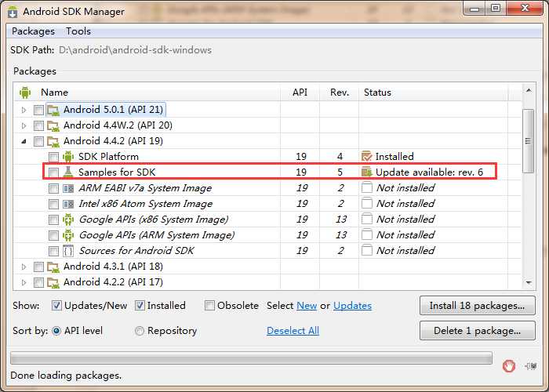Click the New selection link
Viewport: 549px width, 392px height.
tap(307, 306)
